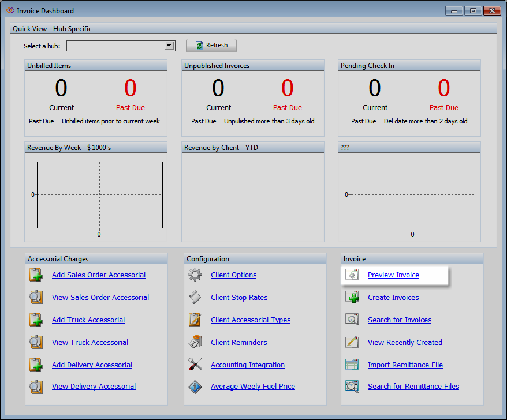Click the Add Delivery Accessorial icon
Image resolution: width=507 pixels, height=420 pixels.
pos(36,365)
